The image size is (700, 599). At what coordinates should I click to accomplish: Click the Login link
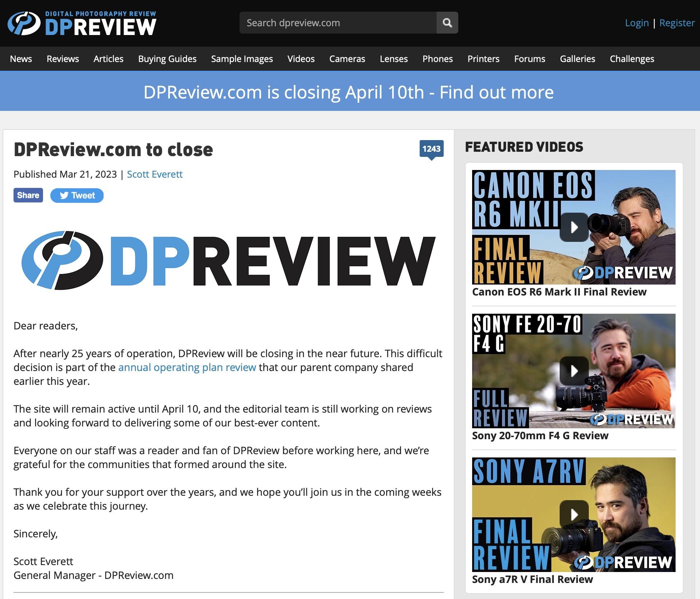[637, 23]
